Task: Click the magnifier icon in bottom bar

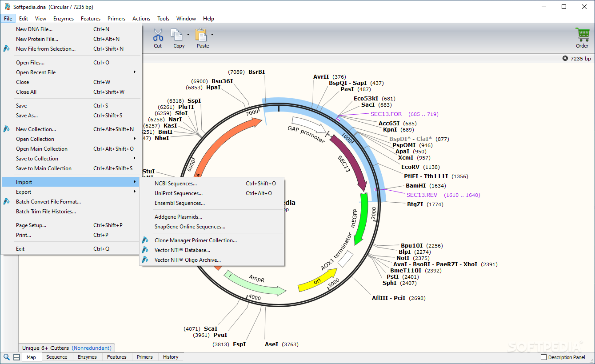Action: pyautogui.click(x=7, y=357)
